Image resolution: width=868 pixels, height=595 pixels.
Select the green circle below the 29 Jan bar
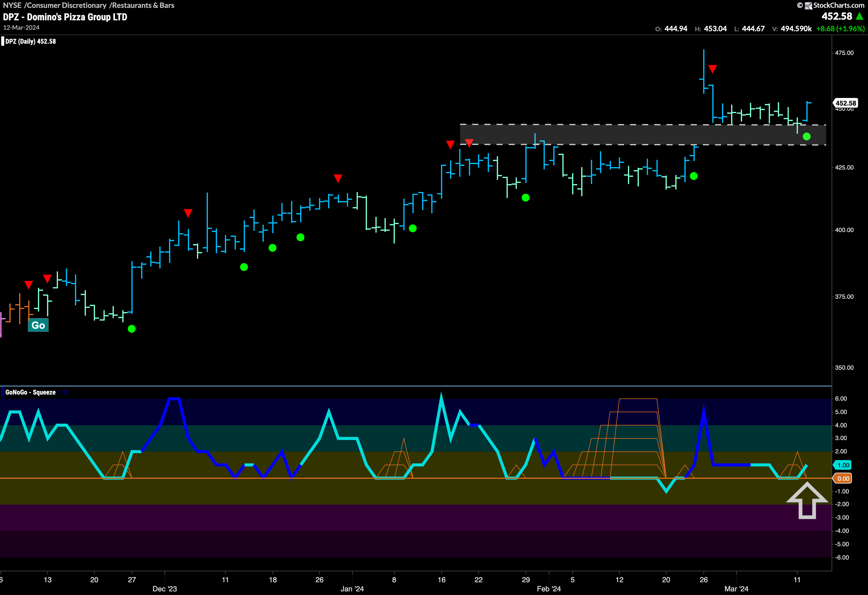coord(526,197)
